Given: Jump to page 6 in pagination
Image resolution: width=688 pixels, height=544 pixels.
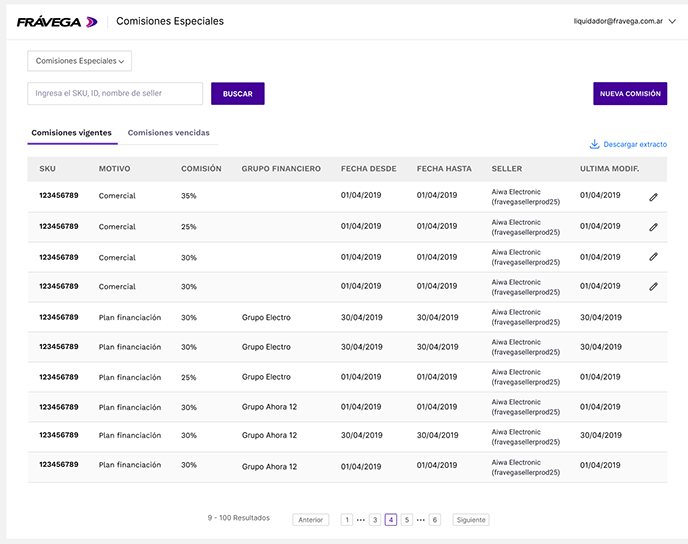Looking at the screenshot, I should click(434, 519).
